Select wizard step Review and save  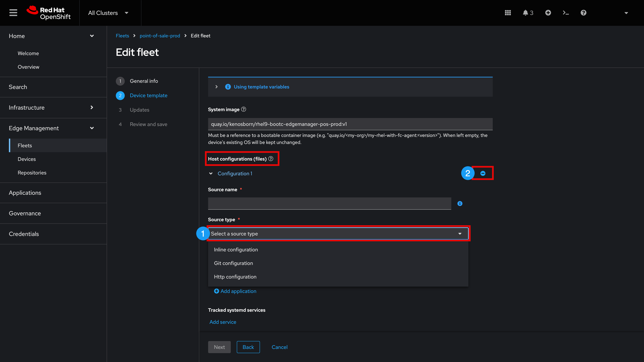click(x=148, y=124)
